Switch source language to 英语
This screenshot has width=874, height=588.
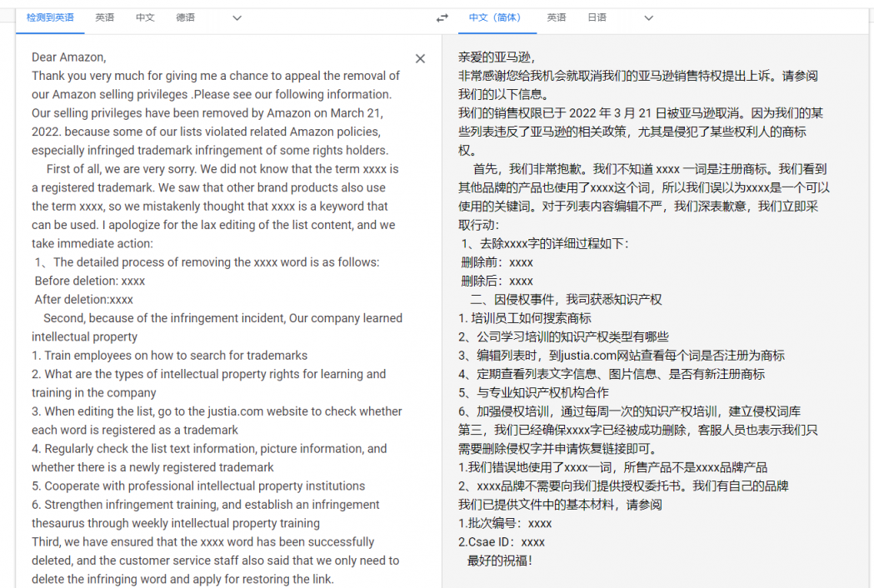tap(105, 17)
